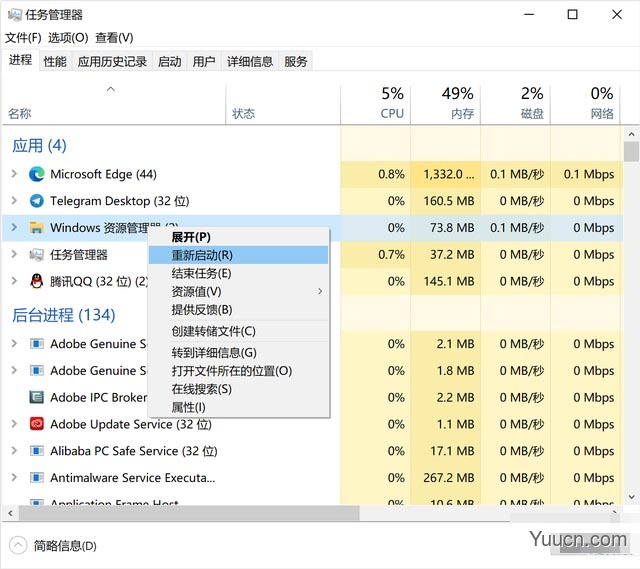Click the horizontal scrollbar left arrow
640x569 pixels.
[10, 513]
